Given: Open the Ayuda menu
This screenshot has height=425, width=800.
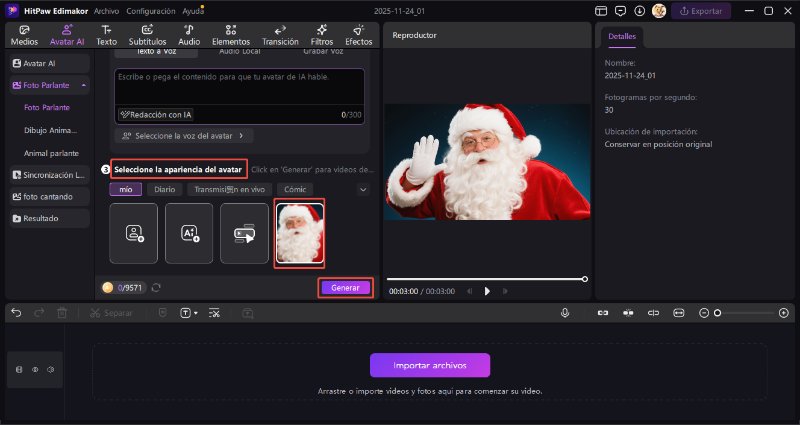Looking at the screenshot, I should pos(193,11).
